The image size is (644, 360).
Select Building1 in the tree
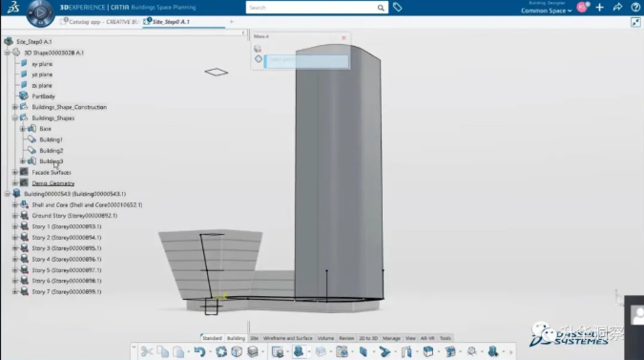(51, 139)
